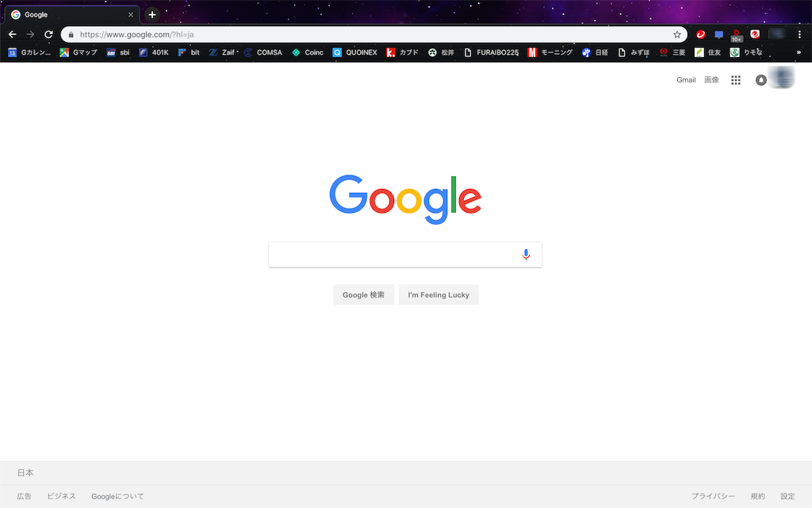Reload the page with the refresh icon
The image size is (812, 508).
pyautogui.click(x=48, y=34)
